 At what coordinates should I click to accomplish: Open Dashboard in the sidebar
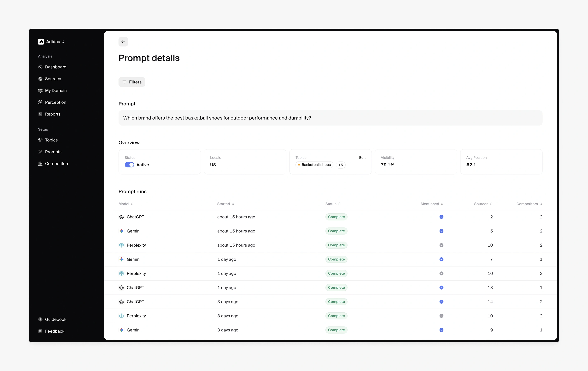click(56, 67)
